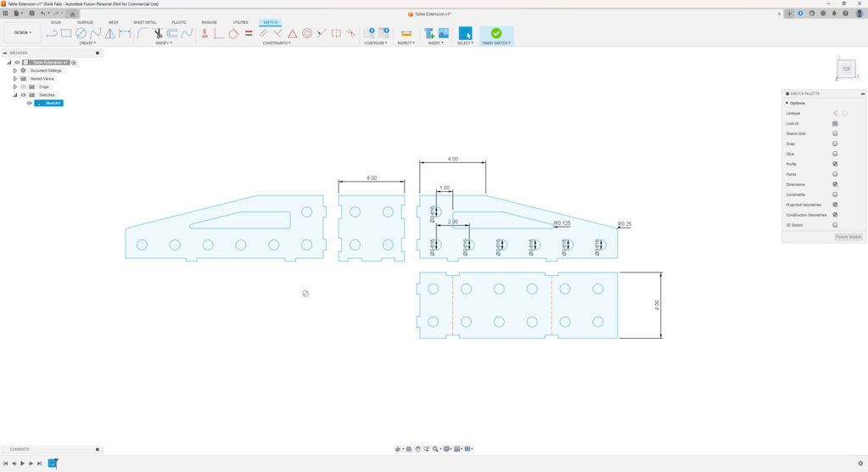Expand the Named Views node

click(x=15, y=79)
